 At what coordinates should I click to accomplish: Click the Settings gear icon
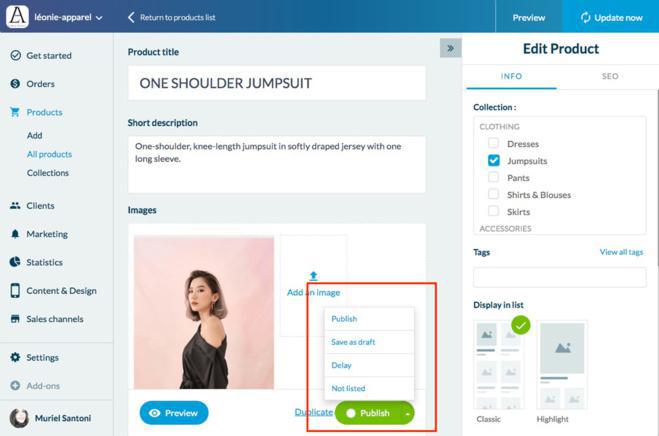15,357
